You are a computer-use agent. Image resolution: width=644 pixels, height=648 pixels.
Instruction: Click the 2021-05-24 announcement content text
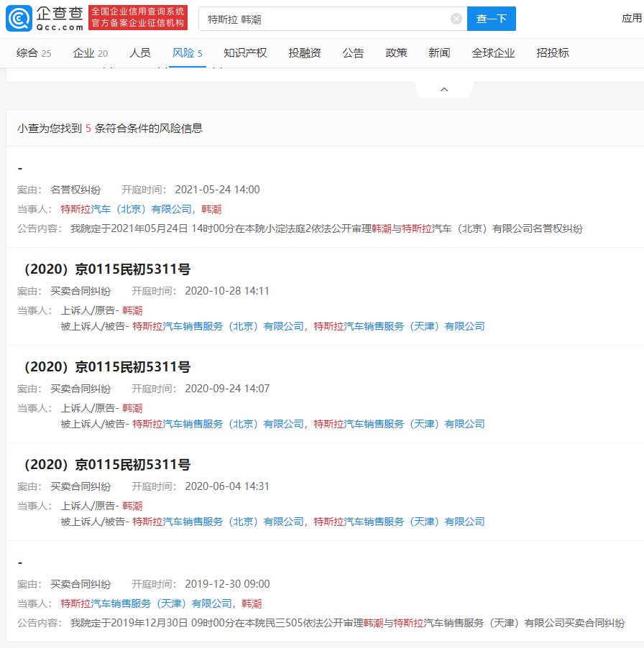[326, 228]
